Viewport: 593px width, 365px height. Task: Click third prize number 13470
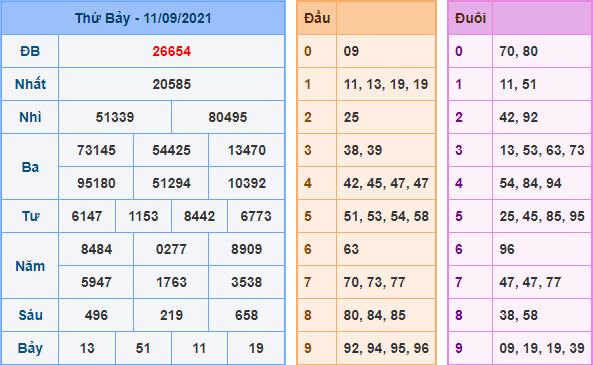(247, 150)
